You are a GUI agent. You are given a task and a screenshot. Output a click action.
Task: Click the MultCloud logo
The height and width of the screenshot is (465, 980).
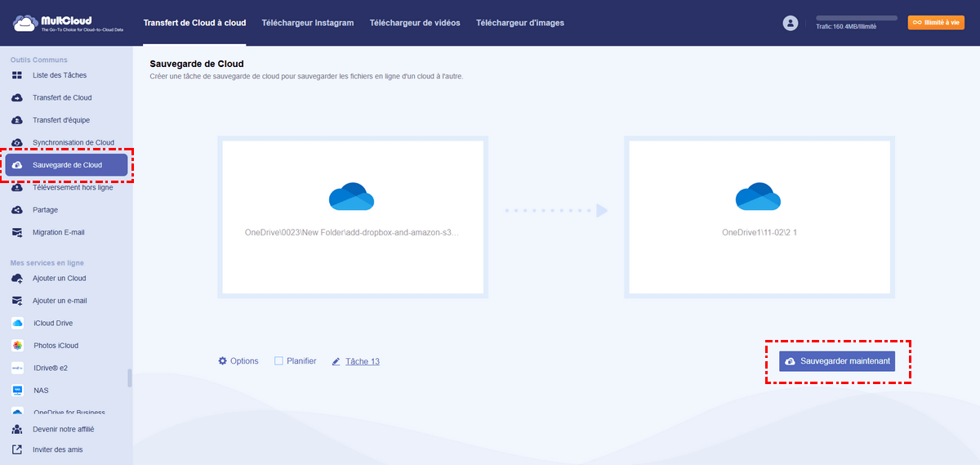click(x=66, y=23)
